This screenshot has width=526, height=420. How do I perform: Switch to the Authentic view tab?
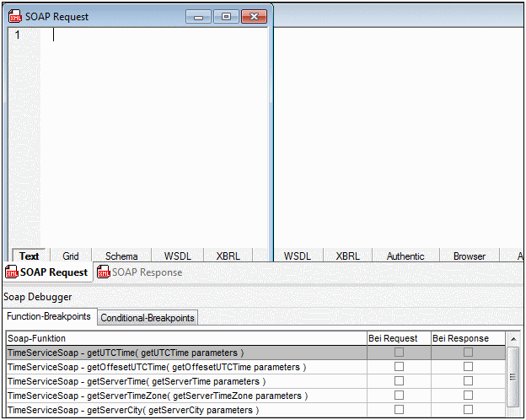click(405, 256)
